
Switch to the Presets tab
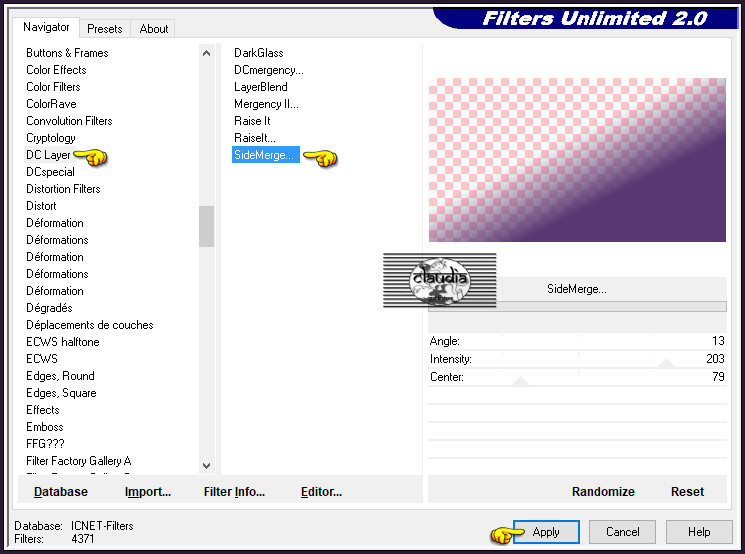point(105,29)
